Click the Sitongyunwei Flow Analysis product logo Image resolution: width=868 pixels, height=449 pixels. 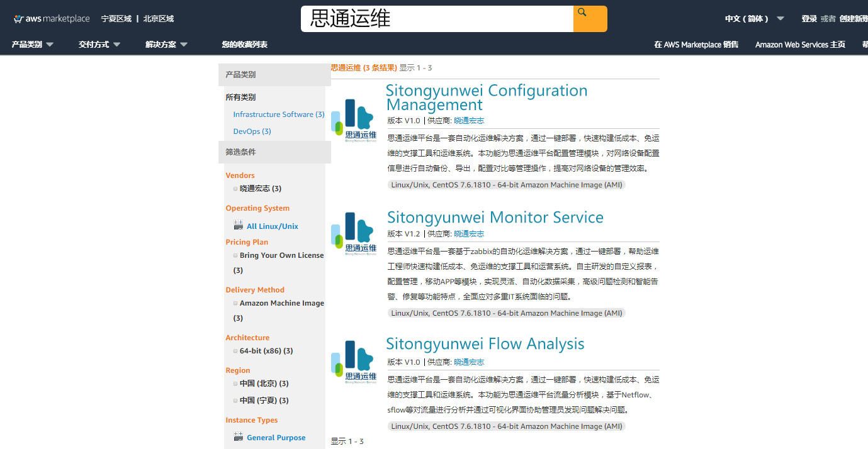coord(354,362)
